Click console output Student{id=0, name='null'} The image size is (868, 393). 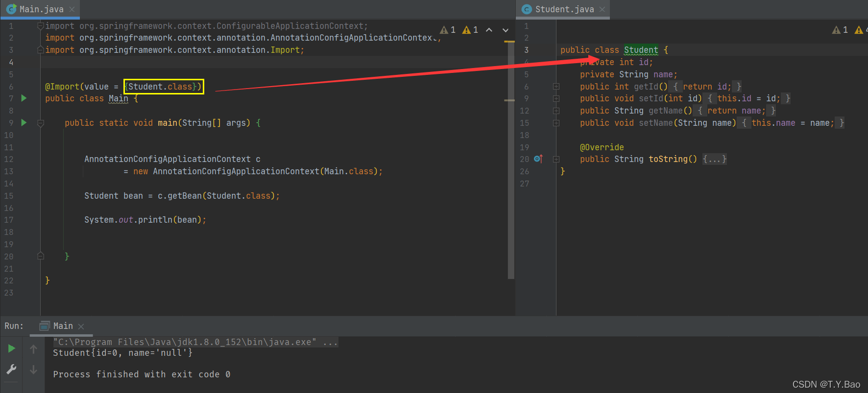click(x=122, y=353)
